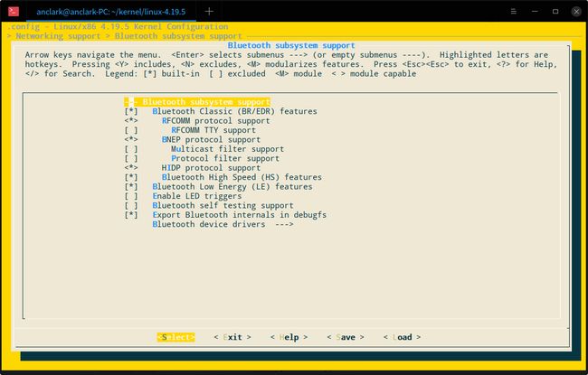Toggle RFCOMM protocol support option

click(x=131, y=120)
